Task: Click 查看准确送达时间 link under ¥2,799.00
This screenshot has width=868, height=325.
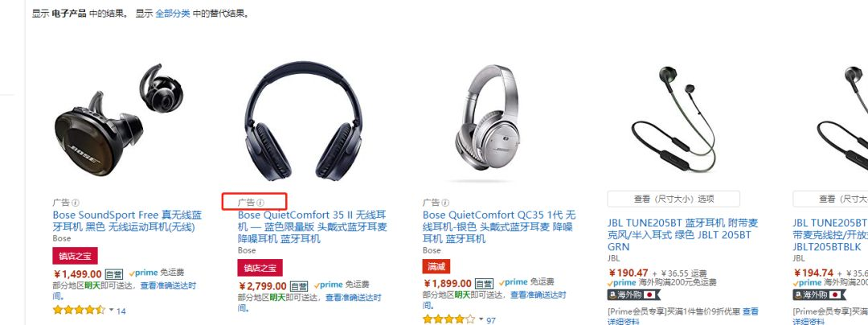Action: 353,298
